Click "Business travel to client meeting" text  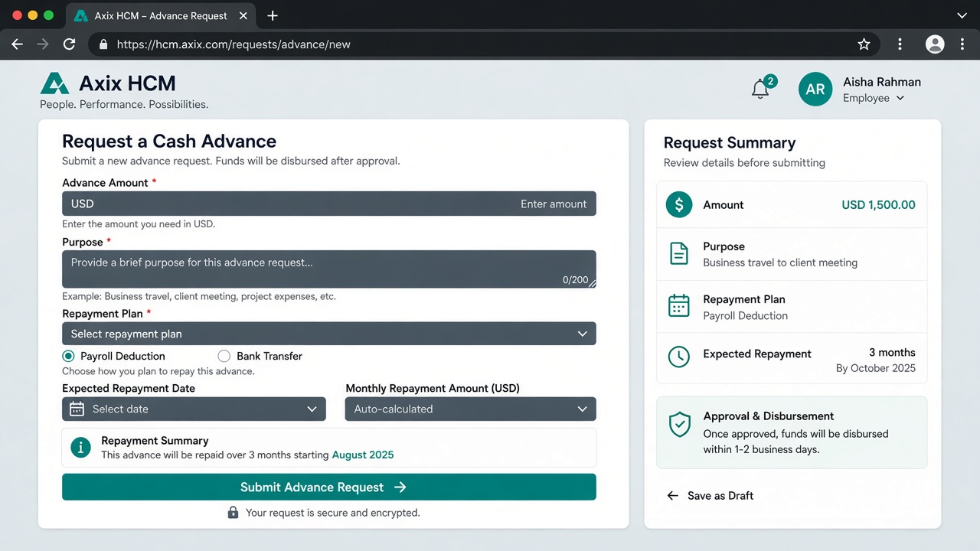click(x=780, y=262)
